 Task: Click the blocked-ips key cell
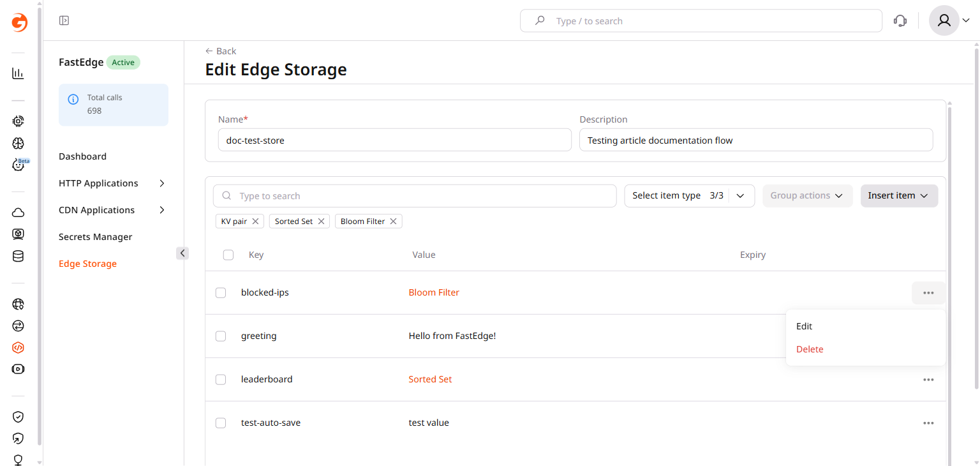[x=265, y=292]
